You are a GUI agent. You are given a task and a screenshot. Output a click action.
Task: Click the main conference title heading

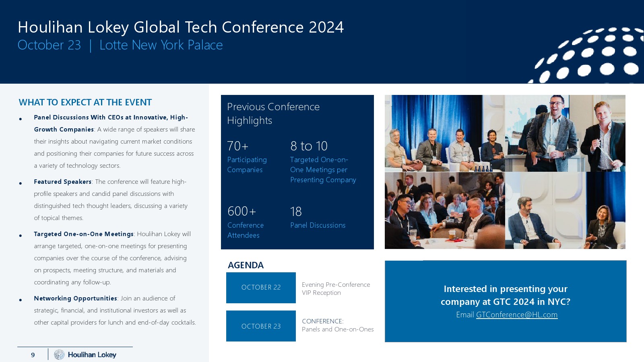click(181, 27)
